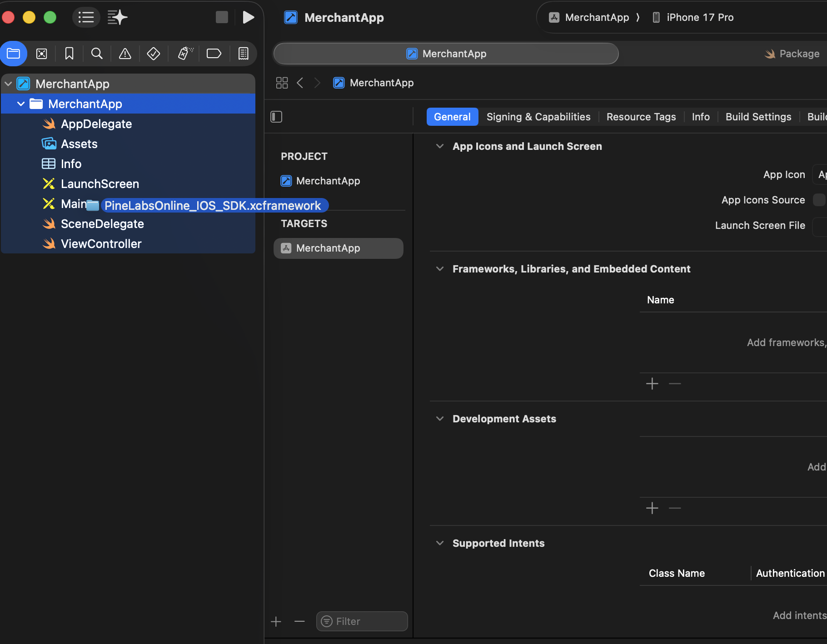Switch to Signing & Capabilities tab
Viewport: 827px width, 644px height.
click(538, 117)
